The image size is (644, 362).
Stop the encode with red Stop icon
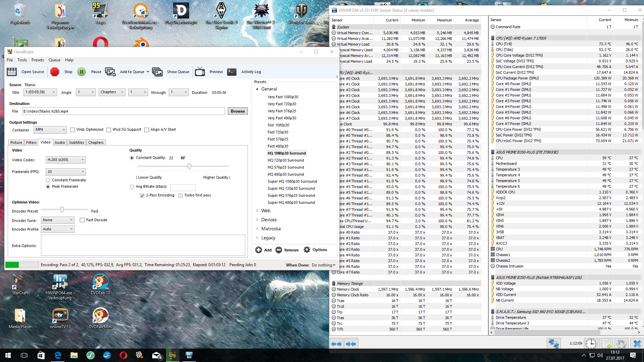(x=55, y=72)
